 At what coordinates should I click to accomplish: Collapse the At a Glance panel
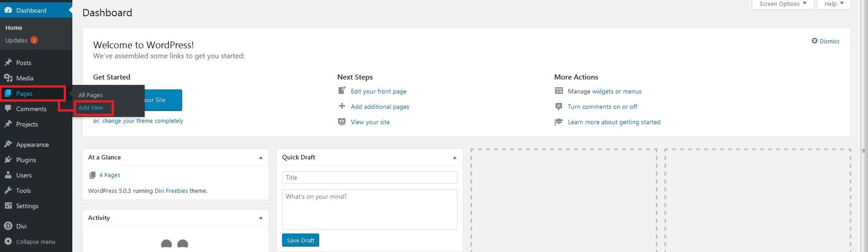261,158
